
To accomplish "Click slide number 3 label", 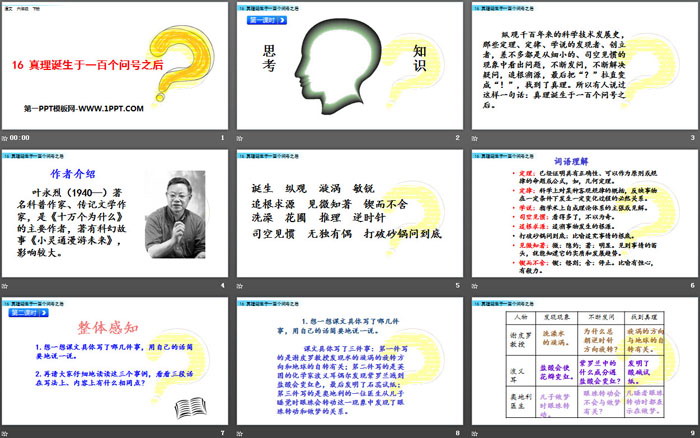I will click(x=692, y=138).
